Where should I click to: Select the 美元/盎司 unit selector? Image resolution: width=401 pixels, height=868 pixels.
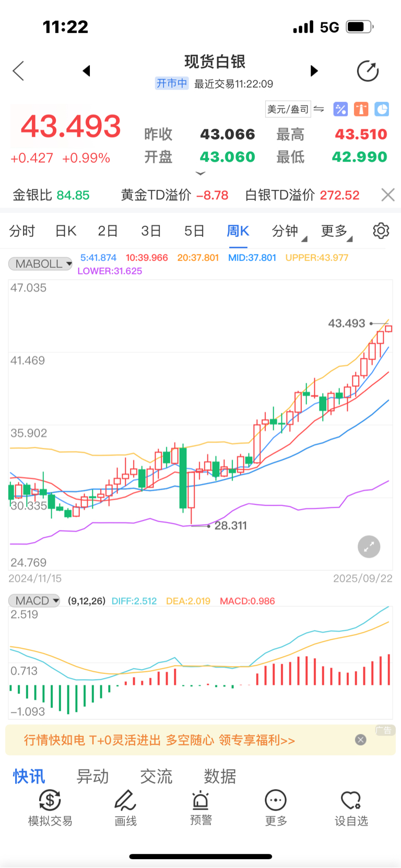[x=288, y=109]
